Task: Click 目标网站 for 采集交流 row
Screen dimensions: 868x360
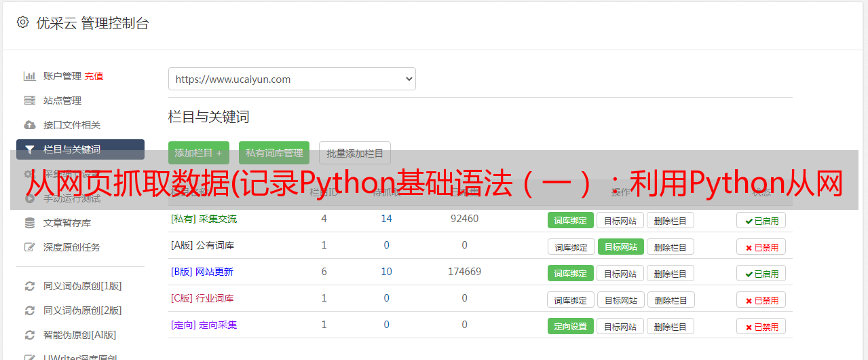Action: point(620,220)
